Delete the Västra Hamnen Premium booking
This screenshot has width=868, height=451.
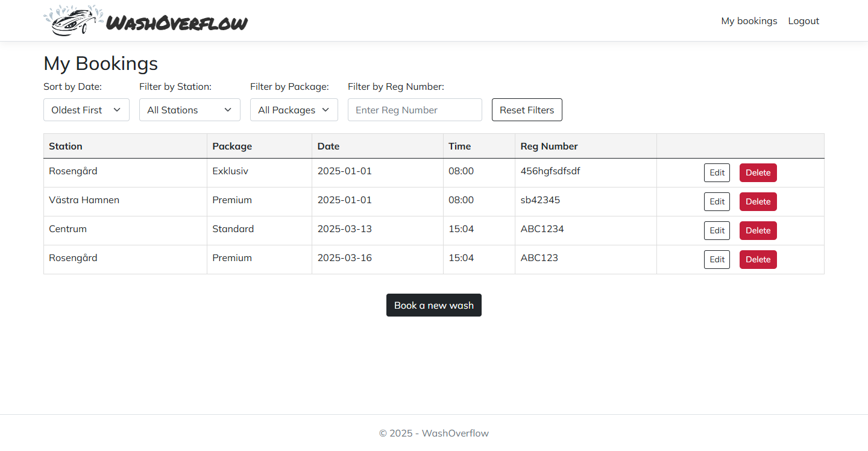(x=758, y=201)
